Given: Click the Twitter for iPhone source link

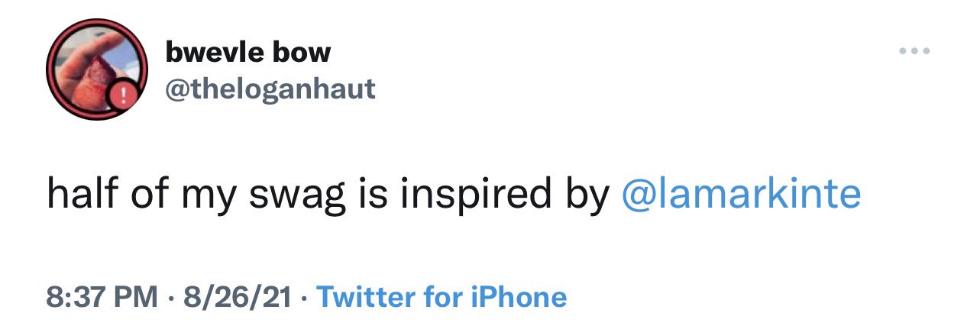Looking at the screenshot, I should coord(441,297).
